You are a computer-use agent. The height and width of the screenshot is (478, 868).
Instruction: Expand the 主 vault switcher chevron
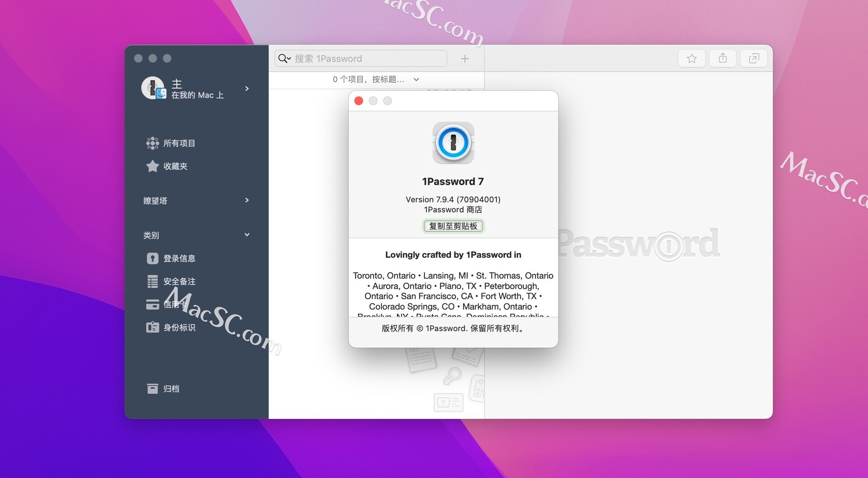point(247,89)
